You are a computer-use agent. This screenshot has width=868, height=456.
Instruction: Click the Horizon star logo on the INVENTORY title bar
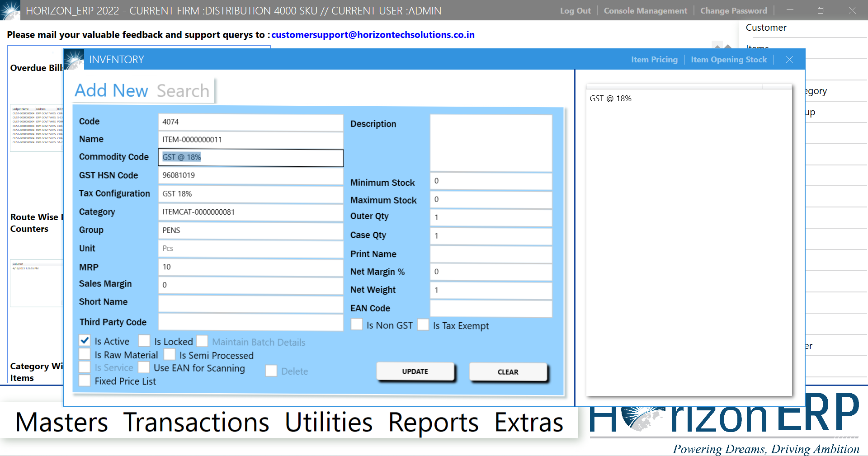coord(74,59)
